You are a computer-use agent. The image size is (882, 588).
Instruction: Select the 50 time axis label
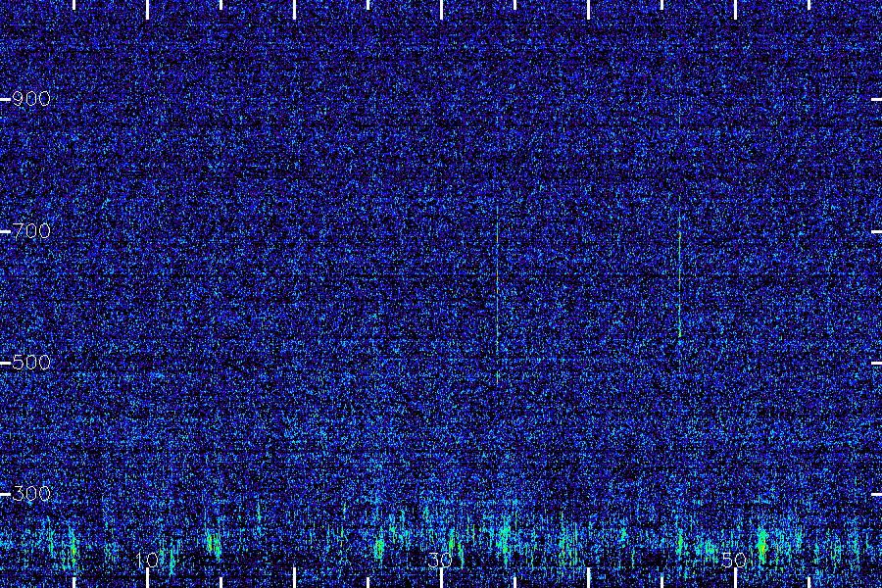point(734,560)
